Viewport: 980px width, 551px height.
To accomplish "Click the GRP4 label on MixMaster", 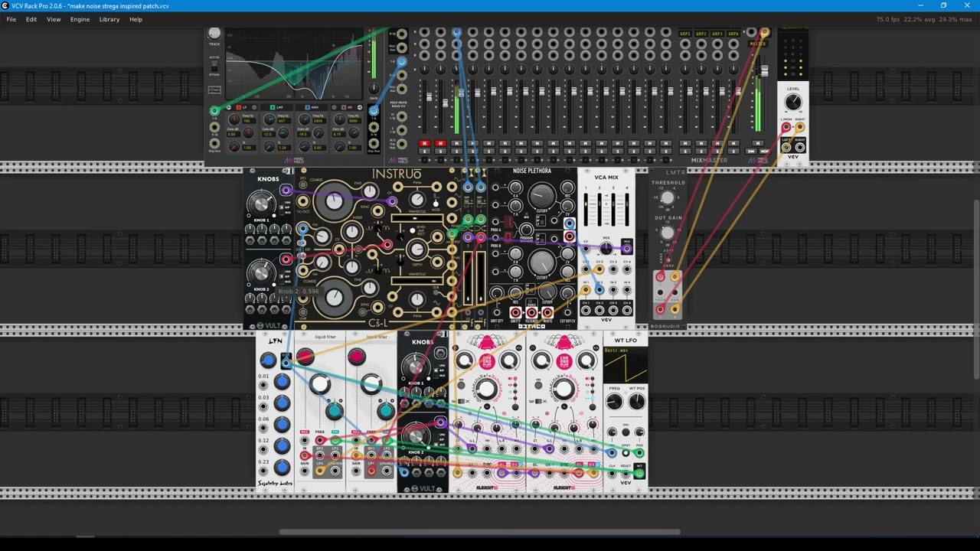I will tap(733, 34).
